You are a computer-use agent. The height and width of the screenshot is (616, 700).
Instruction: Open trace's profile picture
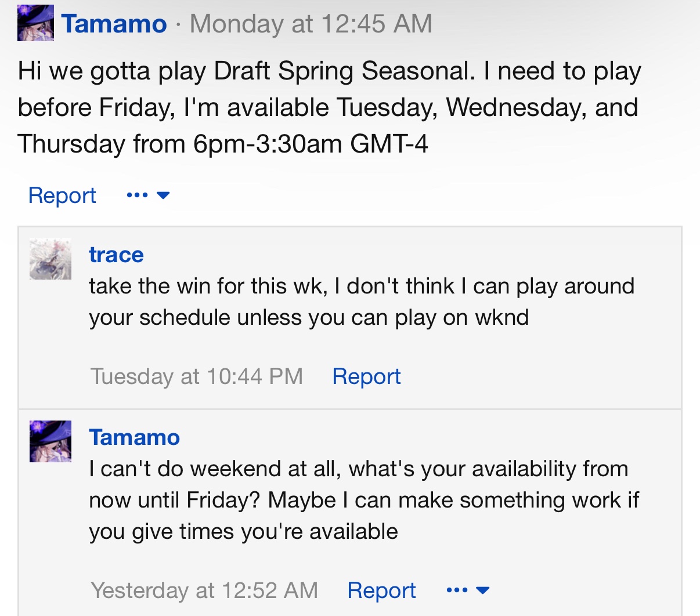50,259
